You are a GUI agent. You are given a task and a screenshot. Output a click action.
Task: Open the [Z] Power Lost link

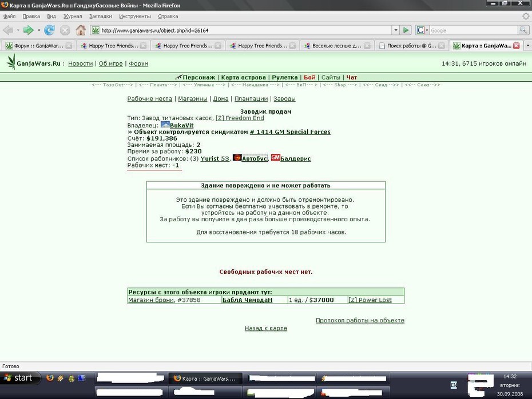(x=370, y=300)
